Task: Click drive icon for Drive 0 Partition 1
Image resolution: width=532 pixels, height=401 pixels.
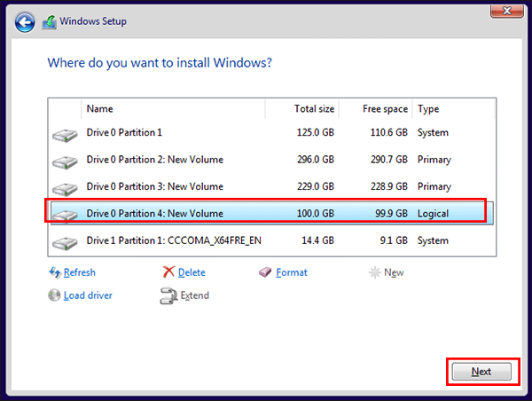Action: click(64, 134)
